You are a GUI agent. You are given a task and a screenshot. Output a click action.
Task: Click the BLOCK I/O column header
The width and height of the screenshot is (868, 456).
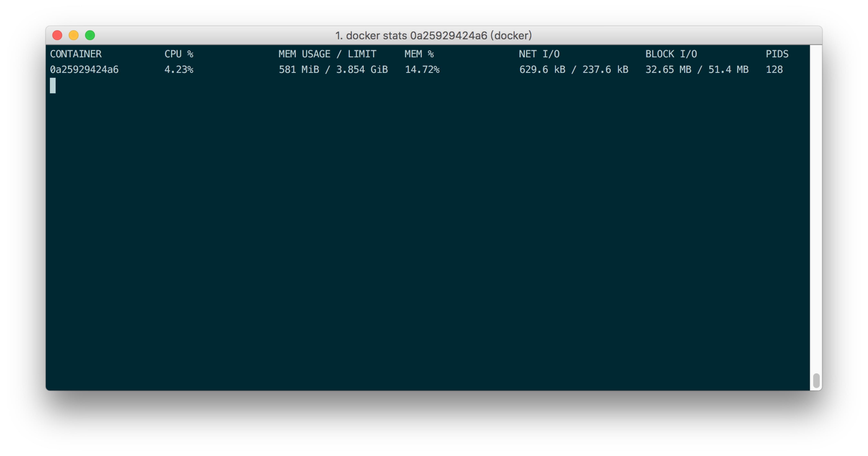(x=671, y=54)
